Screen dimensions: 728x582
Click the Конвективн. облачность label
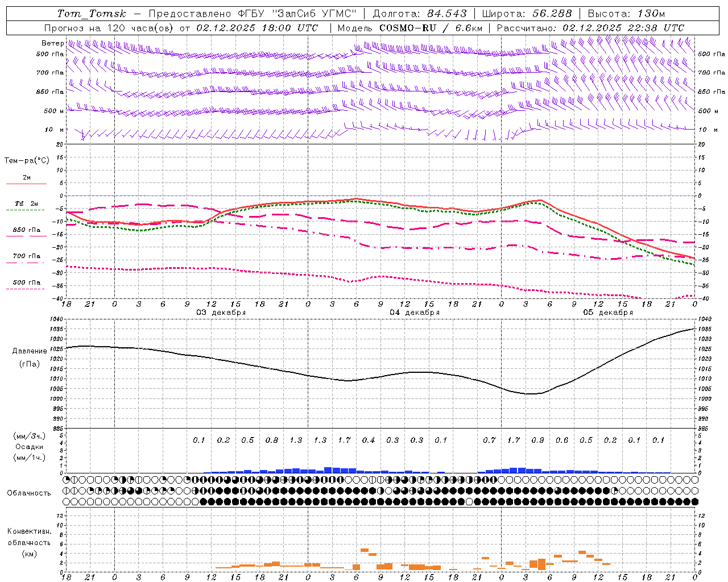(x=29, y=537)
